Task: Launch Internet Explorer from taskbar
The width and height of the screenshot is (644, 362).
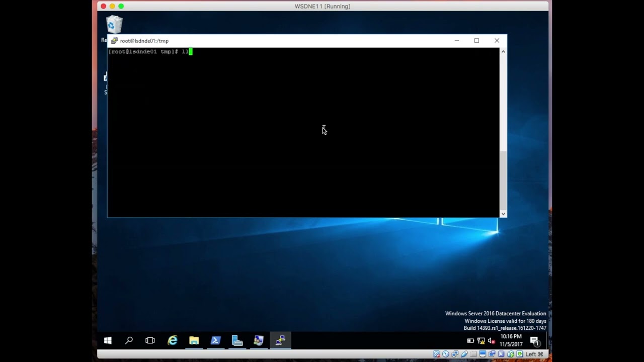Action: (173, 340)
